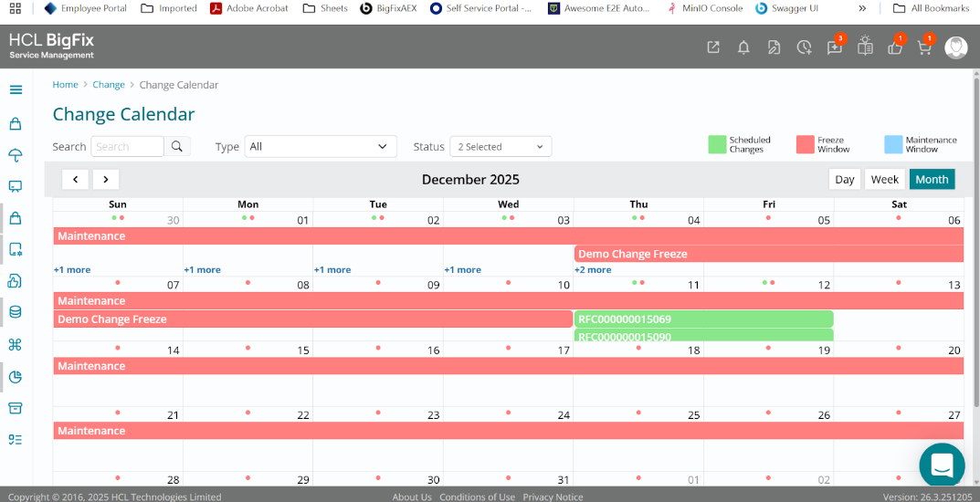Open the RFC000000015090 scheduled change event
Viewport: 980px width, 502px height.
pos(704,335)
